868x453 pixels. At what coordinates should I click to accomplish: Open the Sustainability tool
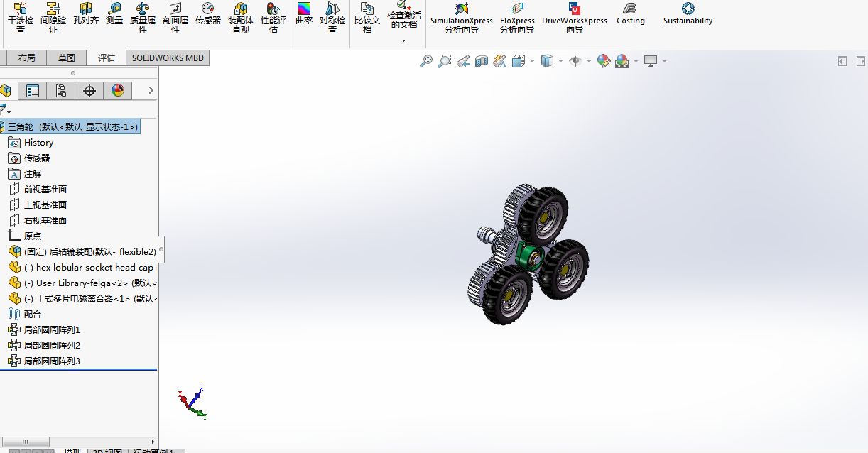[x=688, y=14]
